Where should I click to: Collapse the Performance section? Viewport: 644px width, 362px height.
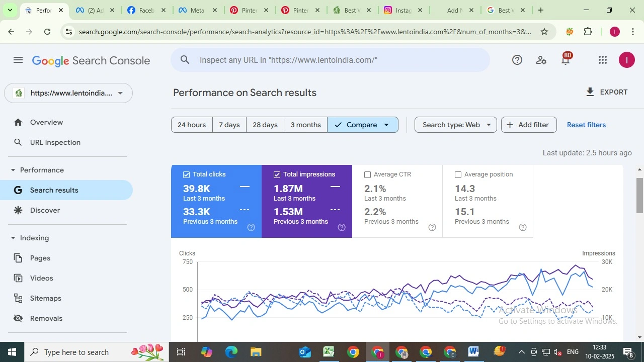tap(13, 170)
